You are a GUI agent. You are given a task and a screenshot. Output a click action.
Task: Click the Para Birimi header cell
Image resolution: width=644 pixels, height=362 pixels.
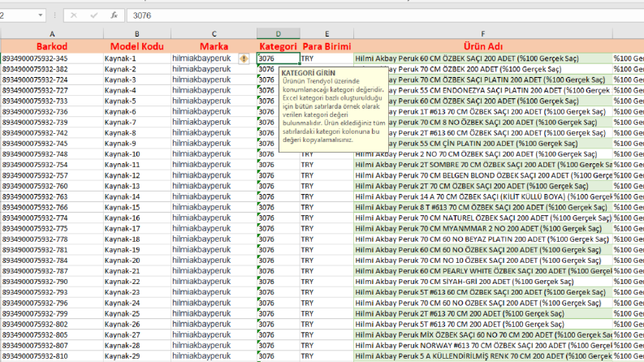pyautogui.click(x=326, y=46)
